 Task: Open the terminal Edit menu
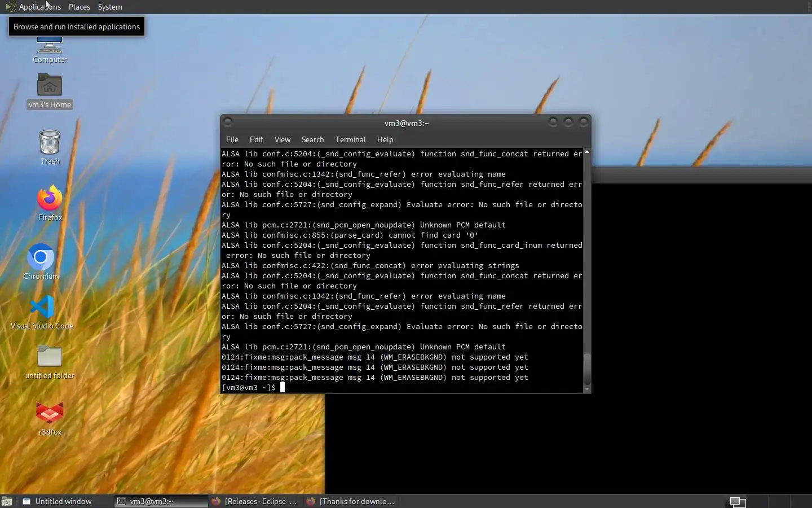[x=257, y=139]
